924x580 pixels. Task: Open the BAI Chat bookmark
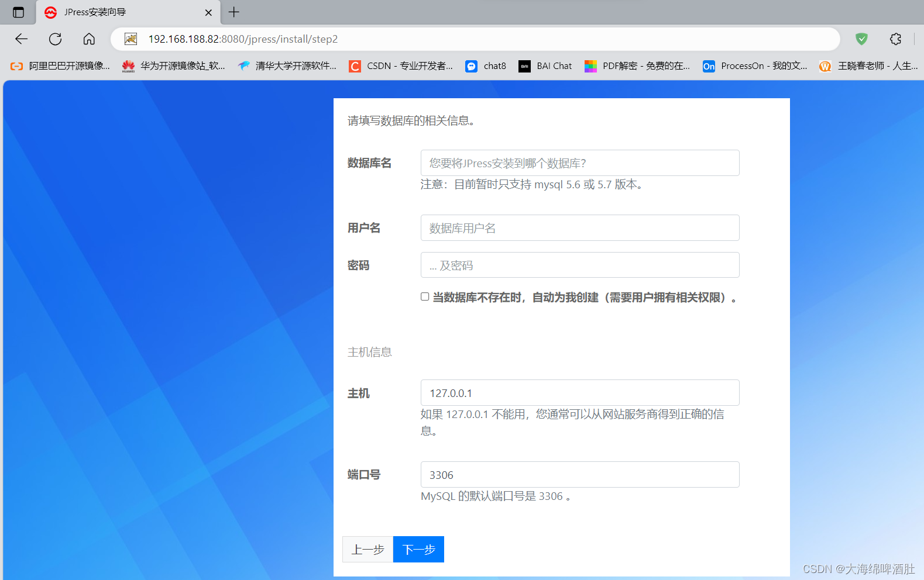click(545, 66)
